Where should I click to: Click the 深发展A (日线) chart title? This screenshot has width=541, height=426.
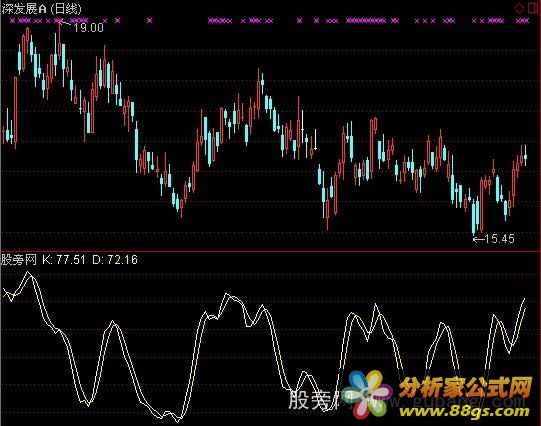click(x=41, y=8)
